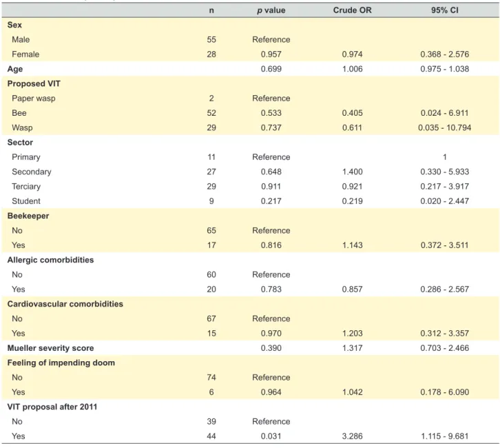Click the 'Primary' row label
Screen dimensions: 500x448
tap(26, 157)
